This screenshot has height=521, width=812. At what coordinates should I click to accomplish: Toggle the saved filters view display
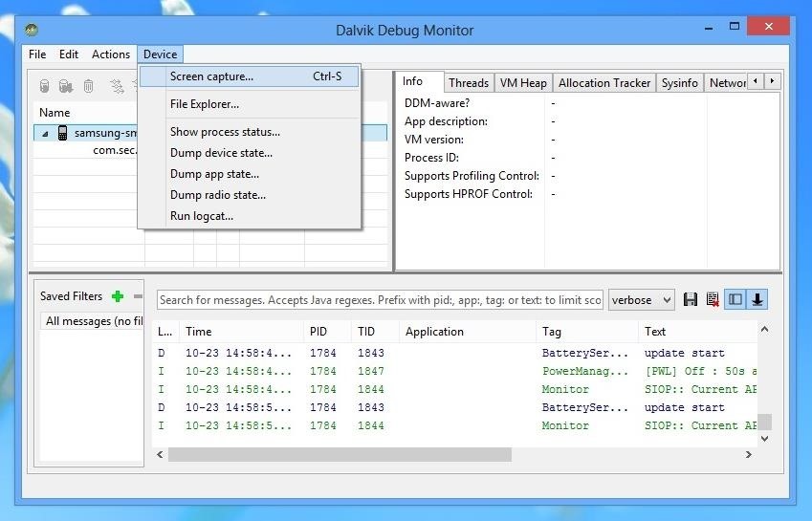(735, 299)
